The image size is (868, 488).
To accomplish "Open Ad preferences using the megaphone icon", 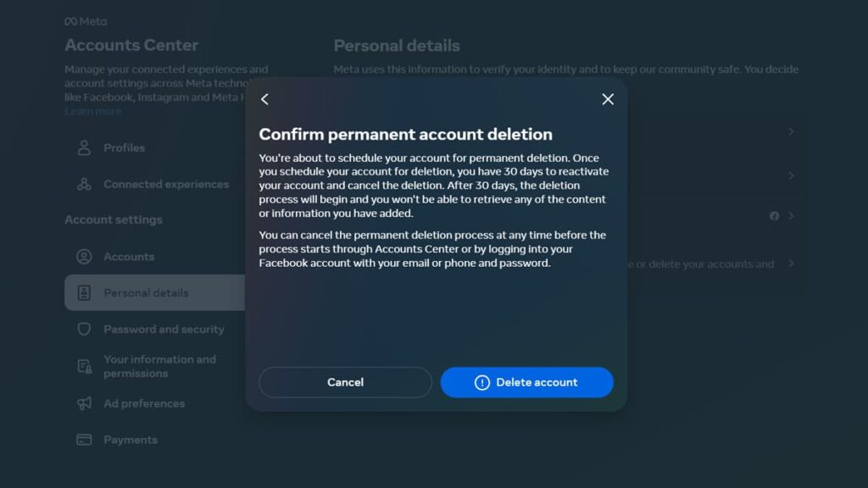I will (x=83, y=403).
